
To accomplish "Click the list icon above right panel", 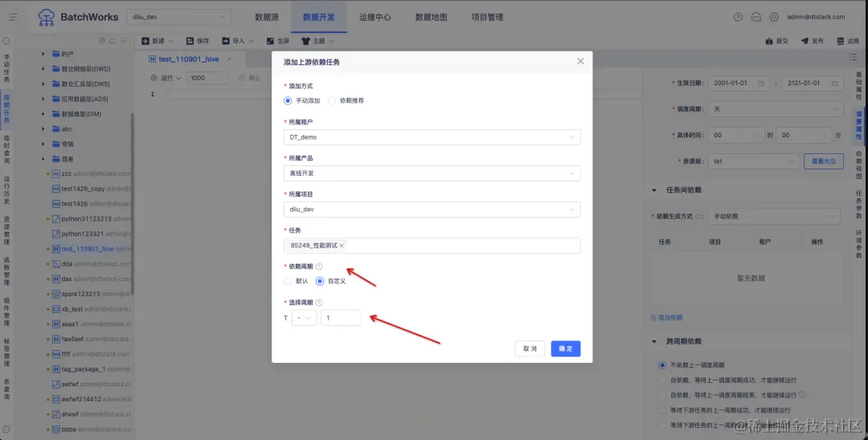I will [853, 57].
